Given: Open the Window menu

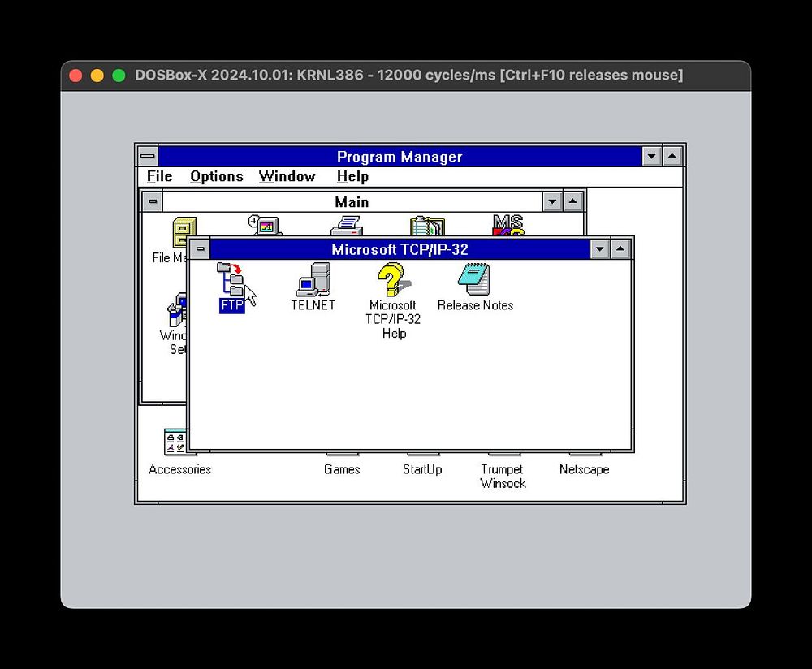Looking at the screenshot, I should click(287, 176).
